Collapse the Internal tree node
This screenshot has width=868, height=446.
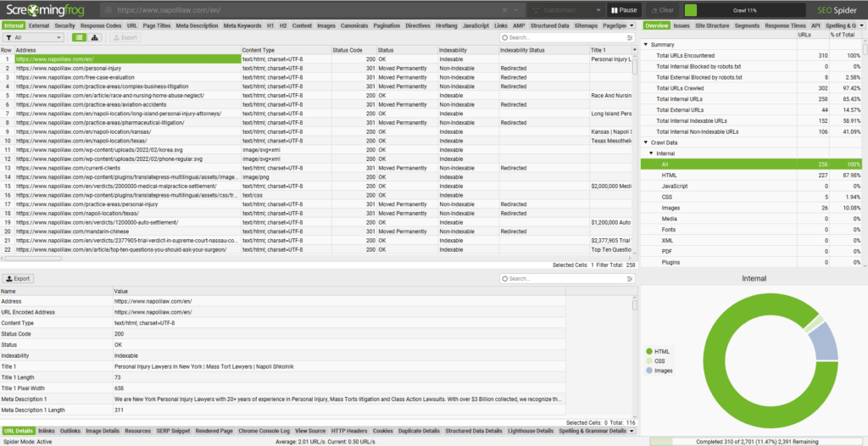[x=652, y=153]
